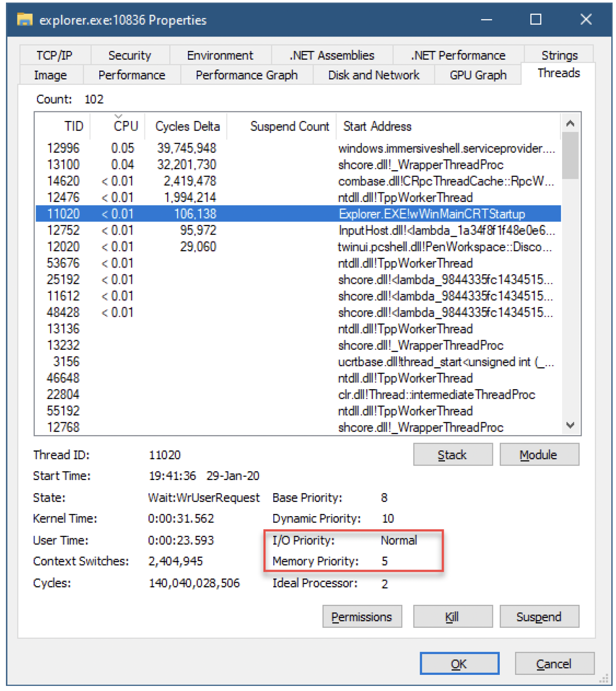The width and height of the screenshot is (616, 691).
Task: Suspend the selected thread
Action: point(539,616)
